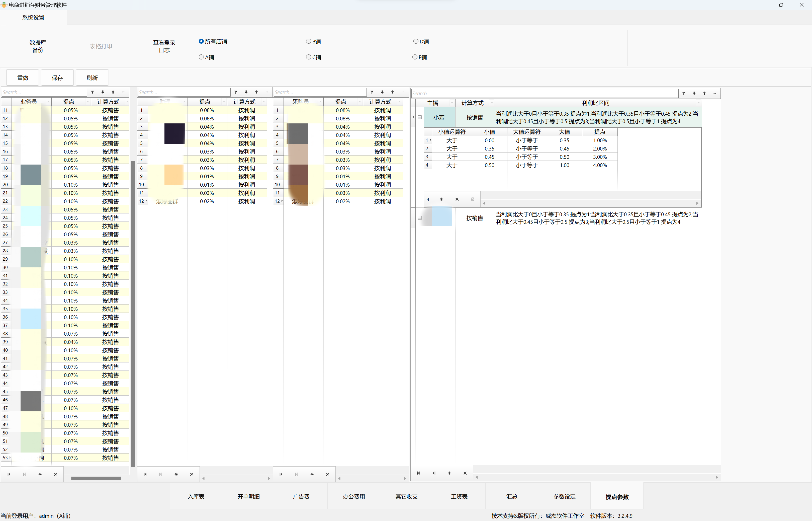Click down arrow in 主播 grid toolbar
Screen dimensions: 812x521
tap(694, 93)
